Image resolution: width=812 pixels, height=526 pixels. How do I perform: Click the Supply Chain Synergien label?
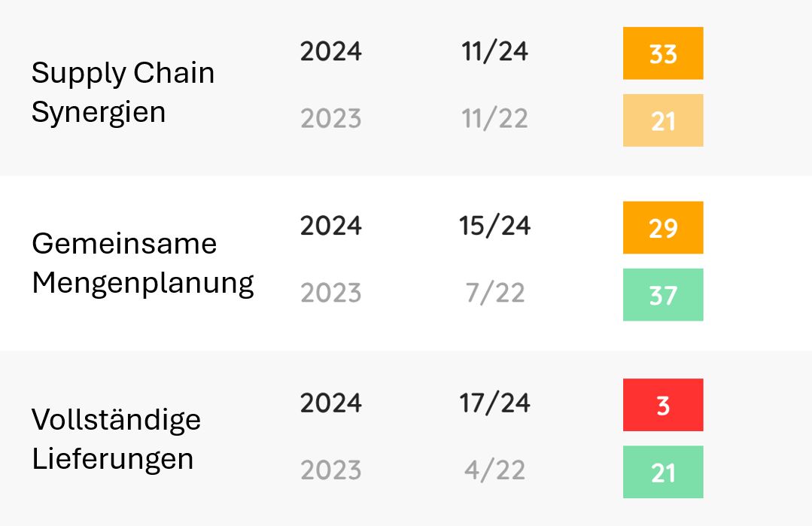(x=123, y=93)
